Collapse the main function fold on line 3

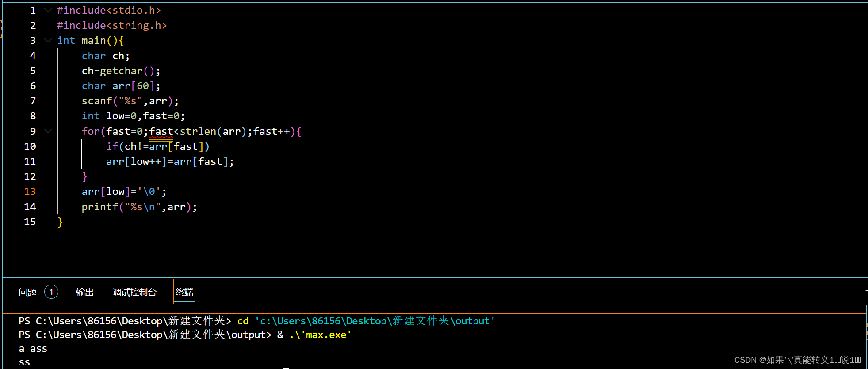(48, 40)
